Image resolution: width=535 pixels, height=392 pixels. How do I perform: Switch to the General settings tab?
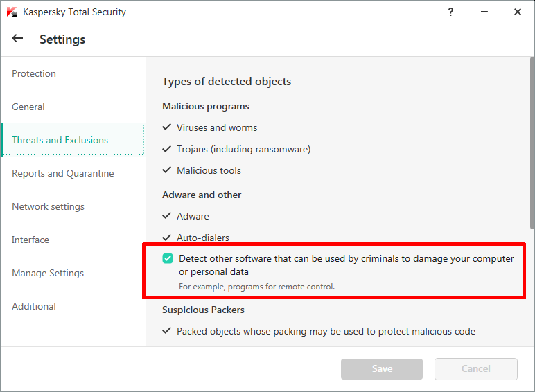28,107
